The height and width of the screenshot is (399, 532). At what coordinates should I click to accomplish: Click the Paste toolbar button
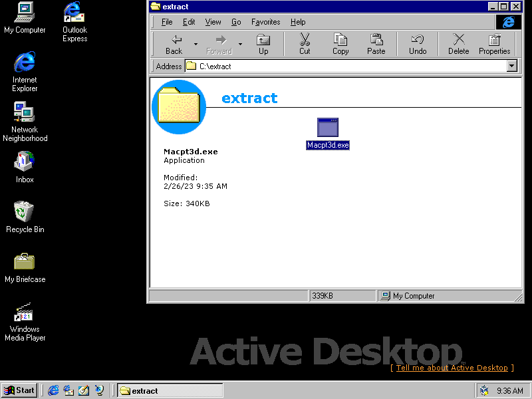(376, 45)
